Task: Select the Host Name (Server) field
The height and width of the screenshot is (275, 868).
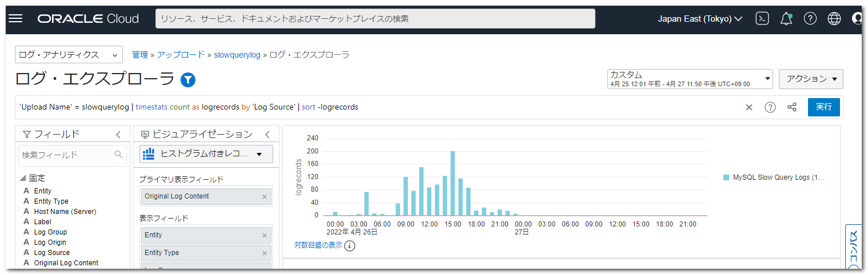Action: point(65,212)
